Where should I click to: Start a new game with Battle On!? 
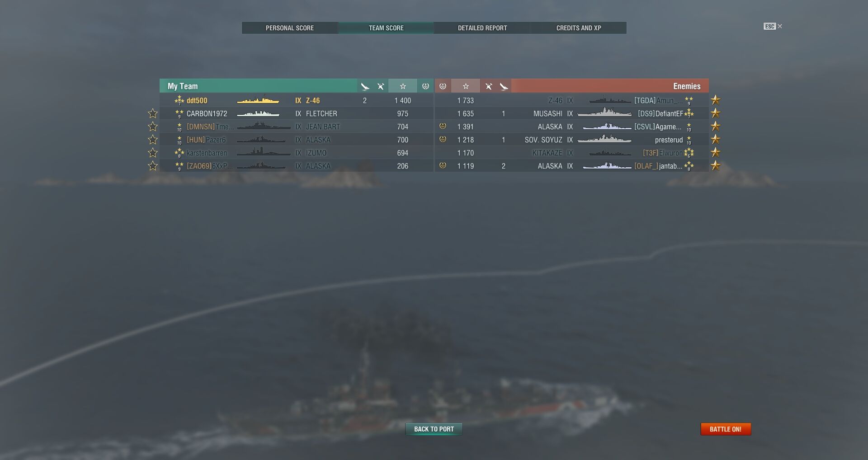point(726,429)
